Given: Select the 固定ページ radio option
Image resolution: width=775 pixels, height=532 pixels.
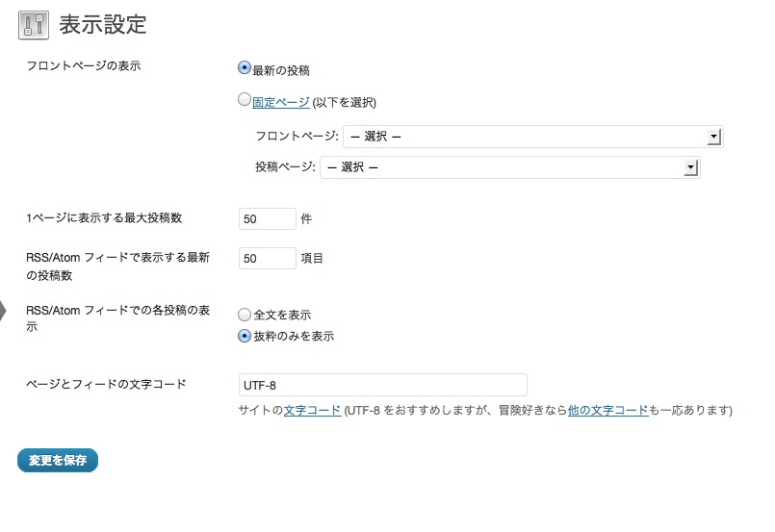Looking at the screenshot, I should tap(245, 99).
